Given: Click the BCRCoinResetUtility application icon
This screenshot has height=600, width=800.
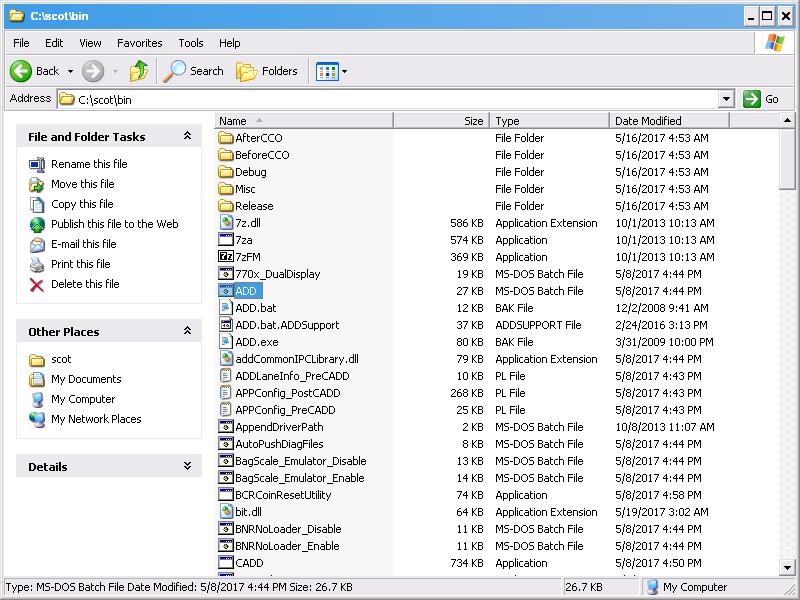Looking at the screenshot, I should click(226, 494).
